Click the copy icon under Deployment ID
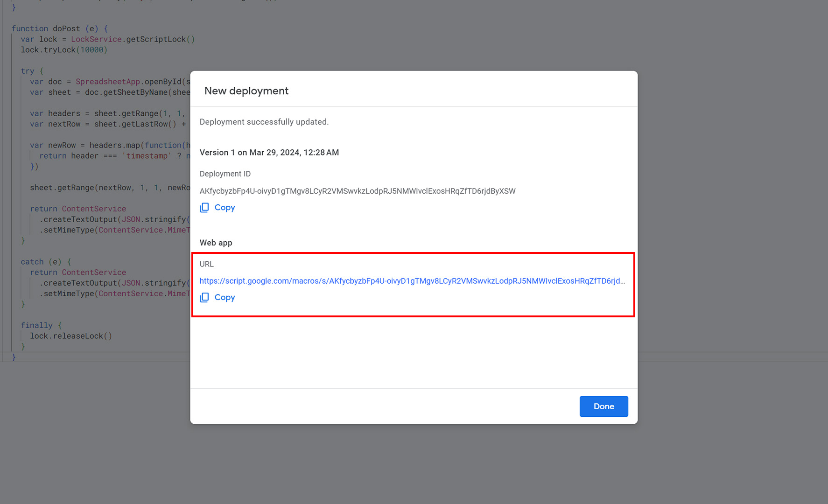The image size is (828, 504). tap(204, 208)
